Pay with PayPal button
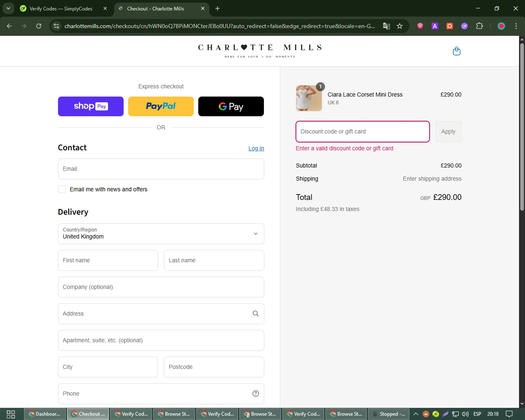This screenshot has width=525, height=420. click(x=161, y=106)
